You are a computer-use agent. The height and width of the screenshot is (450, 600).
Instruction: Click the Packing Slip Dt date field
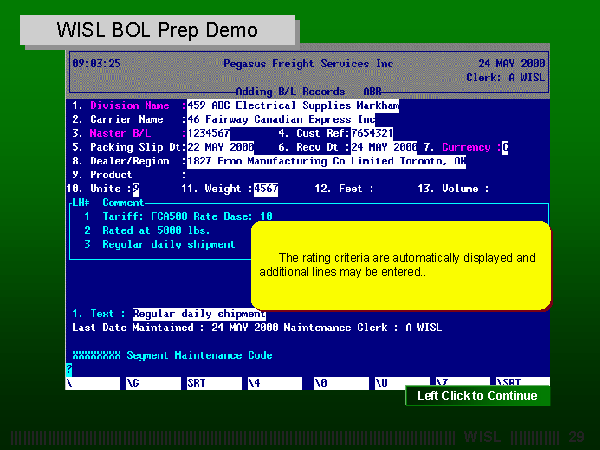(220, 147)
